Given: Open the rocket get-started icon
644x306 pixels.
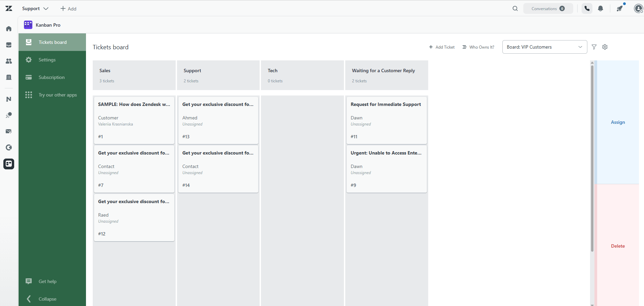Looking at the screenshot, I should pyautogui.click(x=620, y=8).
